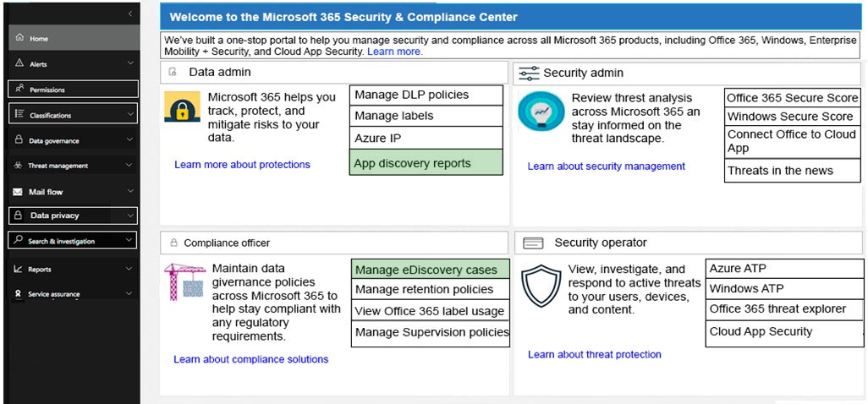The image size is (868, 404).
Task: Click the Alerts warning triangle icon
Action: click(x=19, y=63)
